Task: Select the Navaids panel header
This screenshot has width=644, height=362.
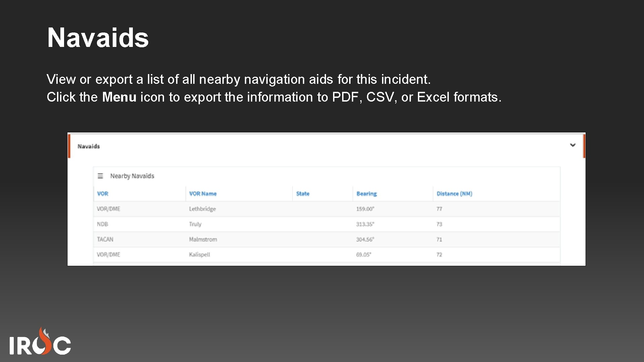Action: (x=89, y=146)
